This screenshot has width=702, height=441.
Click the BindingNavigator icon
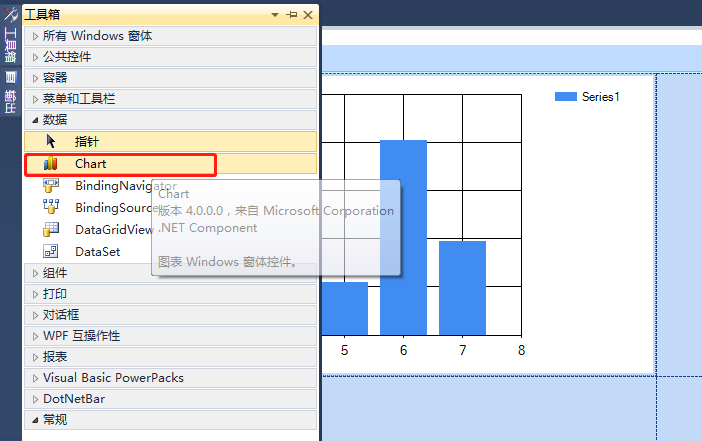coord(51,186)
